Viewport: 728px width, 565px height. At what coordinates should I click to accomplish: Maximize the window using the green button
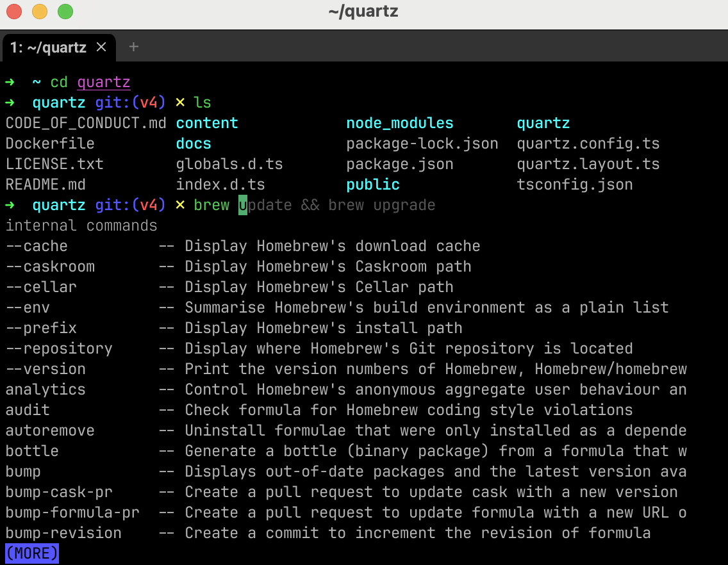pyautogui.click(x=65, y=12)
